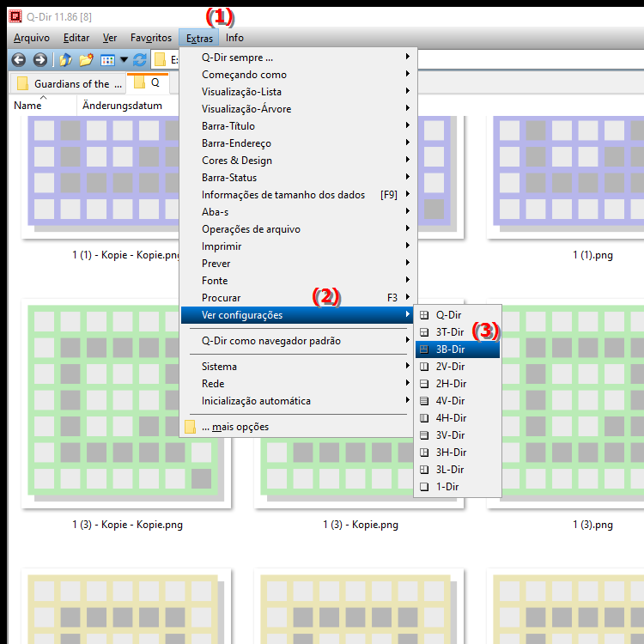Viewport: 644px width, 644px height.
Task: Switch to the Q folder tab
Action: [148, 83]
